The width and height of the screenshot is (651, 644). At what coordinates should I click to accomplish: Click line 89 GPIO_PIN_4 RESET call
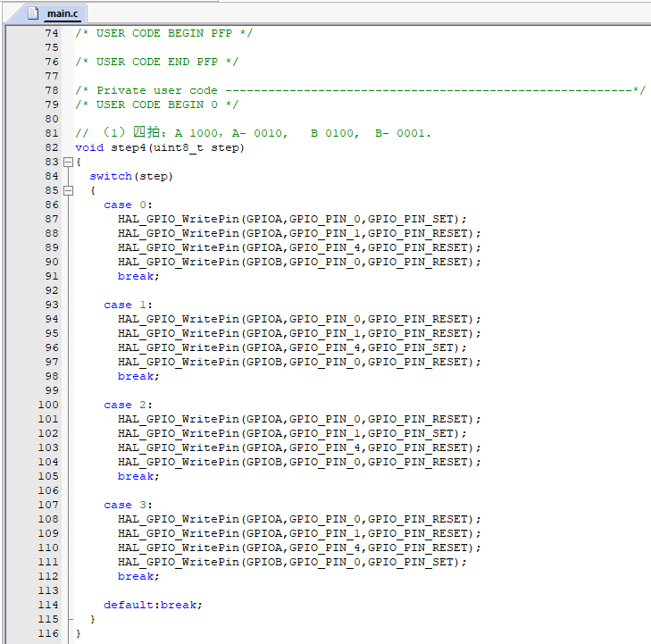tap(299, 248)
